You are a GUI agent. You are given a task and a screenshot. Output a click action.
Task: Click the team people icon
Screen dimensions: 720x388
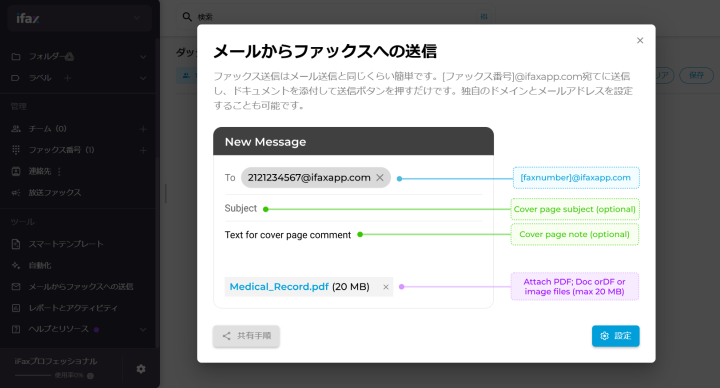pyautogui.click(x=16, y=129)
